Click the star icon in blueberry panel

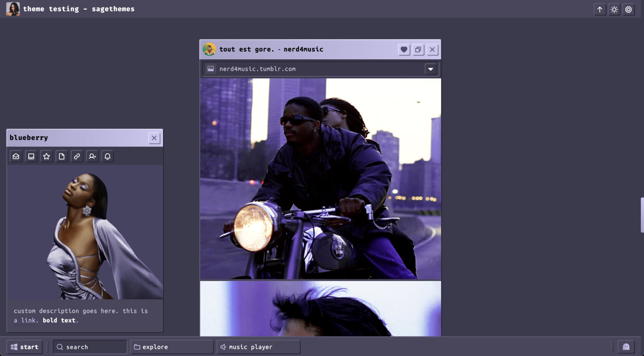(46, 156)
